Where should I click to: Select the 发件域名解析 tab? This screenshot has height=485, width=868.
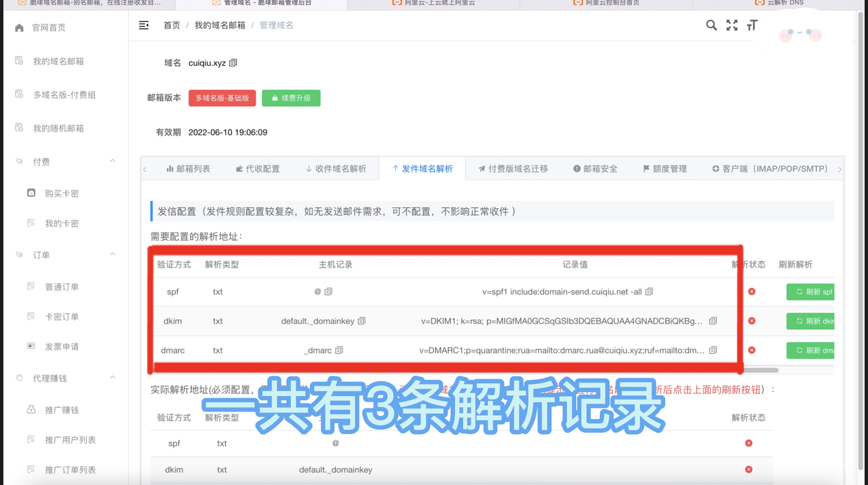422,168
